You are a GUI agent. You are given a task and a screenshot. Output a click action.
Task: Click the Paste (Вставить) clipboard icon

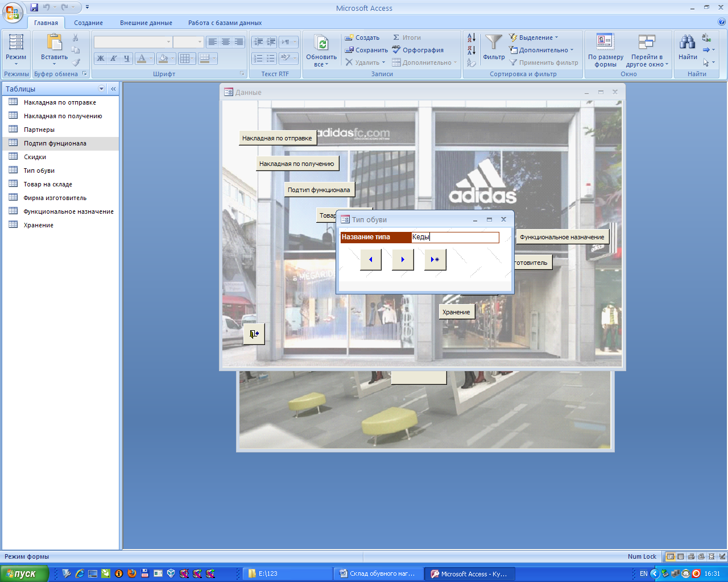[x=55, y=42]
